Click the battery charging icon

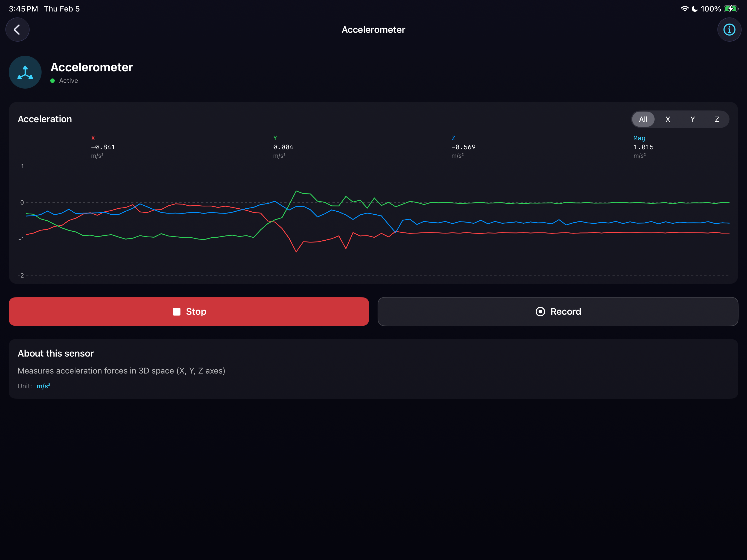731,9
